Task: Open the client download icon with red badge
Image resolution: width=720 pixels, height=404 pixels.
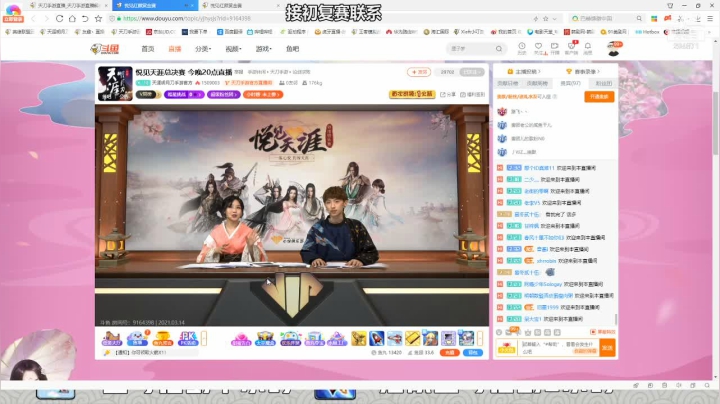Action: point(571,48)
